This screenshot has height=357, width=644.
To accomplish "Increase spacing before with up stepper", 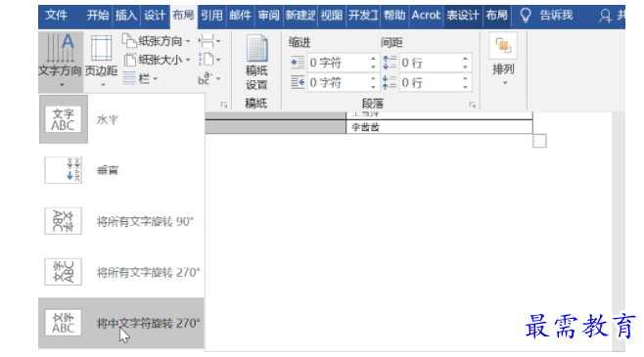I will (x=465, y=59).
